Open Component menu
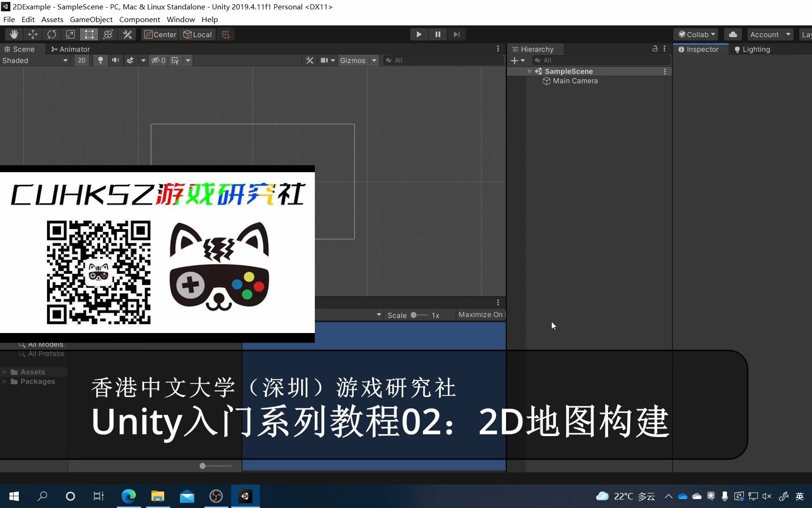 point(140,19)
